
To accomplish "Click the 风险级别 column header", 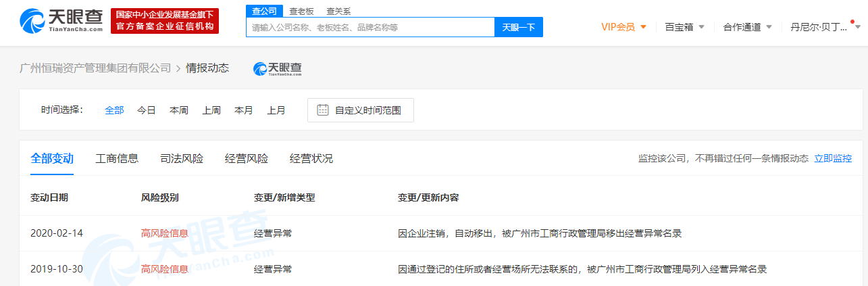I will [x=160, y=198].
